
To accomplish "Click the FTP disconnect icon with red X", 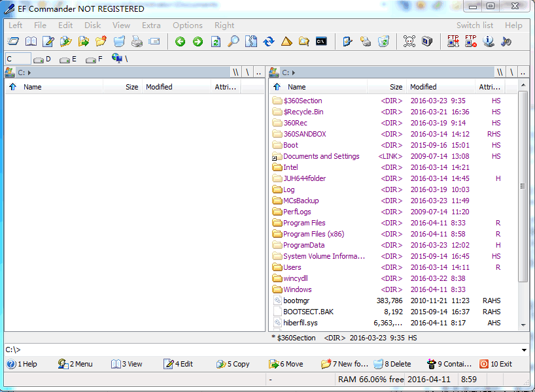I will (x=470, y=42).
